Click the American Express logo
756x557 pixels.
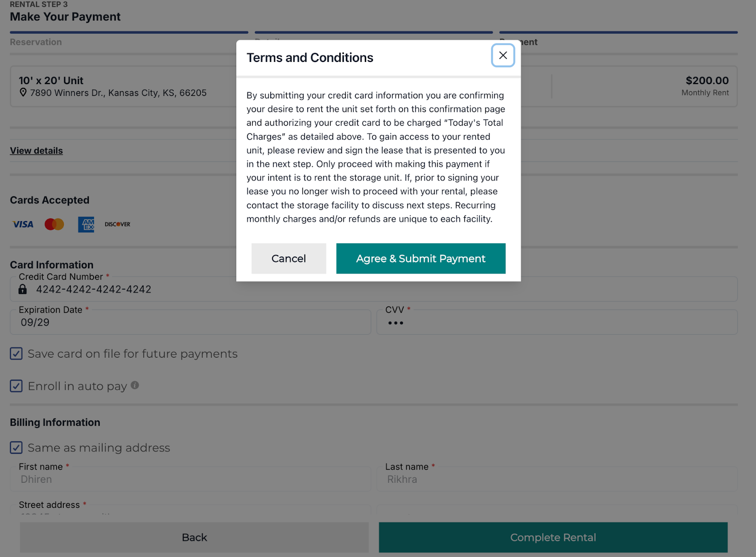click(86, 224)
